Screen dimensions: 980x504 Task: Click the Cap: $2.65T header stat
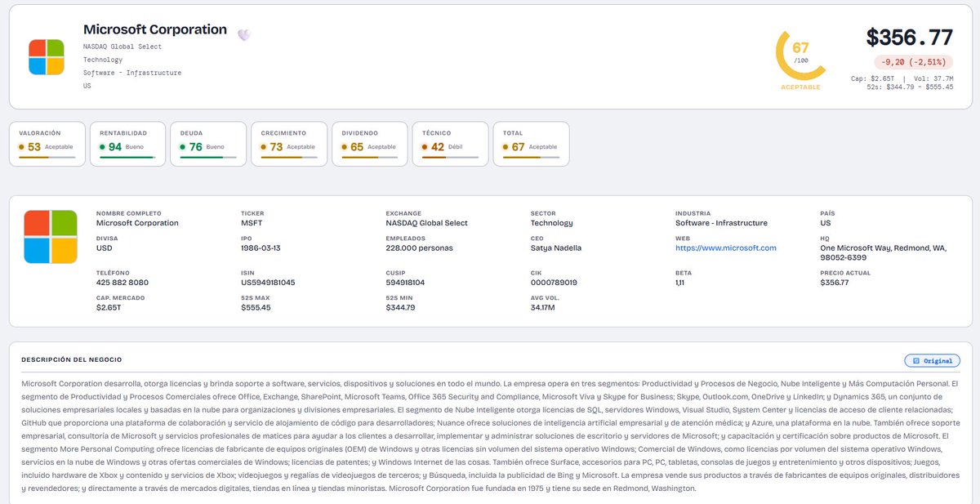(x=873, y=78)
